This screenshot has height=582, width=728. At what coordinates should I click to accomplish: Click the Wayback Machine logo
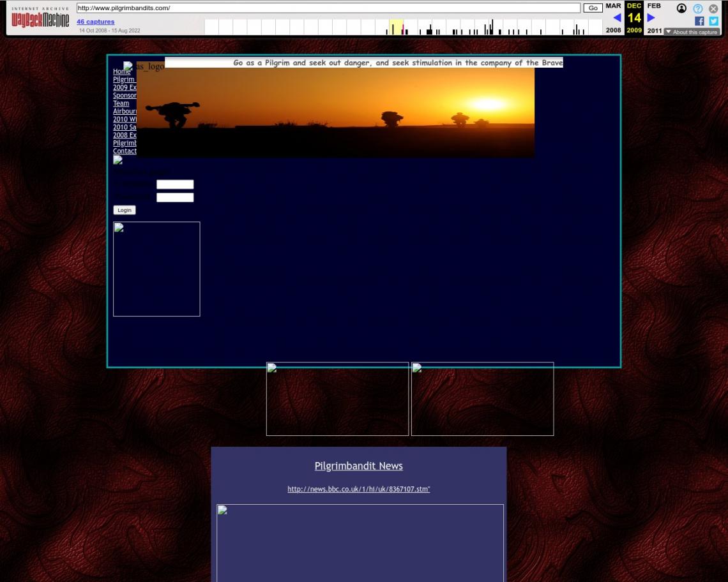pos(40,19)
